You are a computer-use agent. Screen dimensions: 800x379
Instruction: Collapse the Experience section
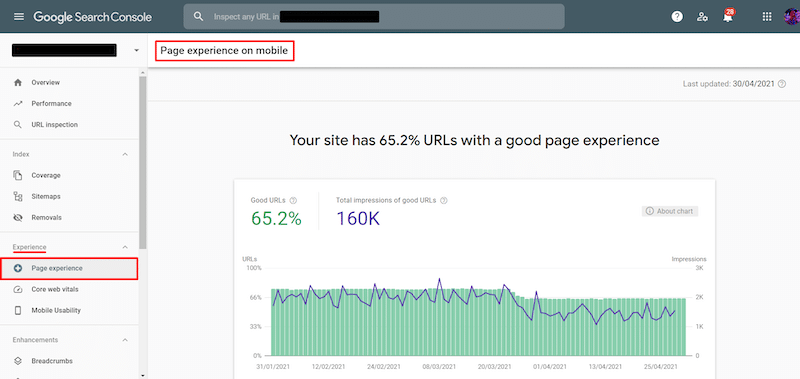click(x=125, y=247)
